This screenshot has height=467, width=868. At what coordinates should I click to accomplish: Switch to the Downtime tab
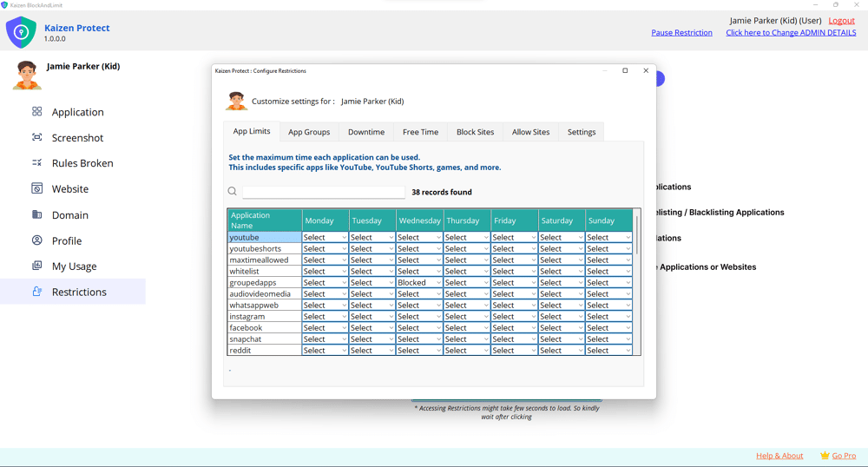tap(366, 132)
